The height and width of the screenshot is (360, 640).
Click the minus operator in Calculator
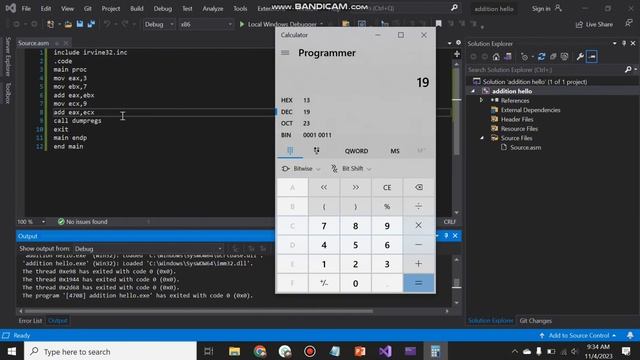coord(418,244)
